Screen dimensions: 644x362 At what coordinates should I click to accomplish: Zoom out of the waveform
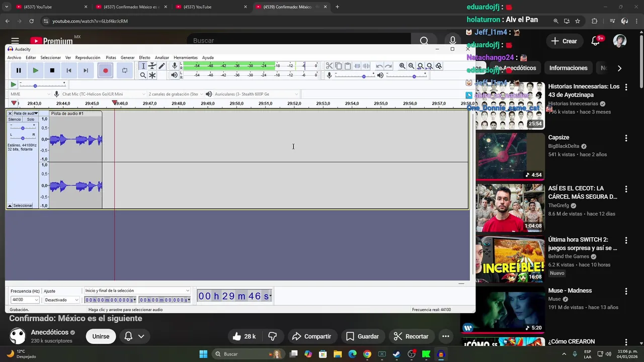[x=412, y=66]
